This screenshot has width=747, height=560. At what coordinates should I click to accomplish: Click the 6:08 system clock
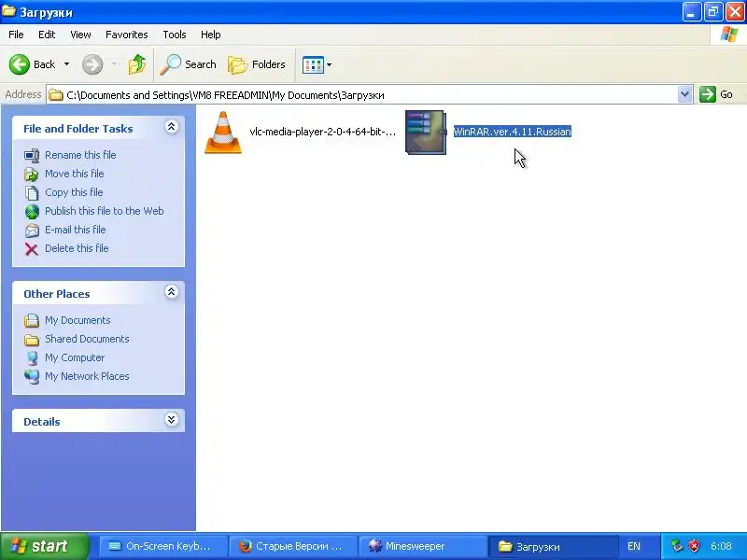pyautogui.click(x=721, y=546)
